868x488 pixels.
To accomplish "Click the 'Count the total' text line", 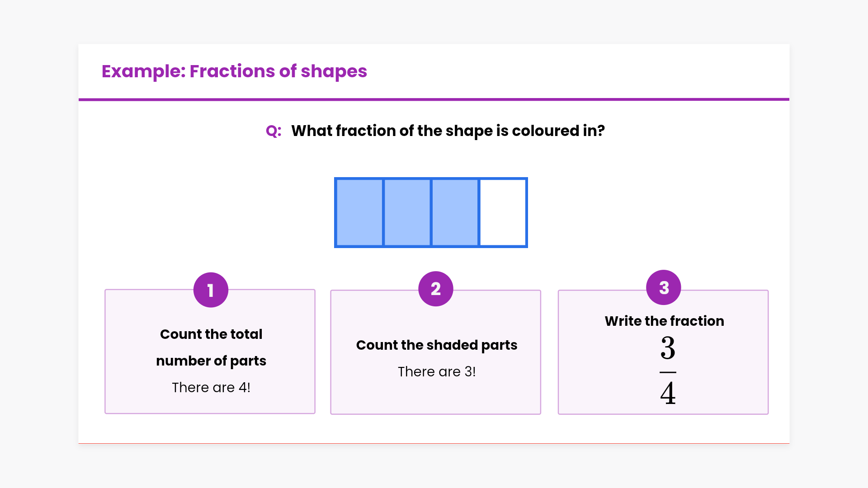I will pos(211,334).
